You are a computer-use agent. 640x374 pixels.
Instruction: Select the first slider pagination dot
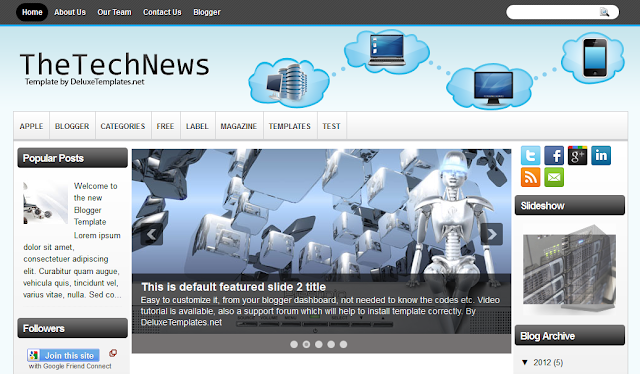[x=294, y=345]
